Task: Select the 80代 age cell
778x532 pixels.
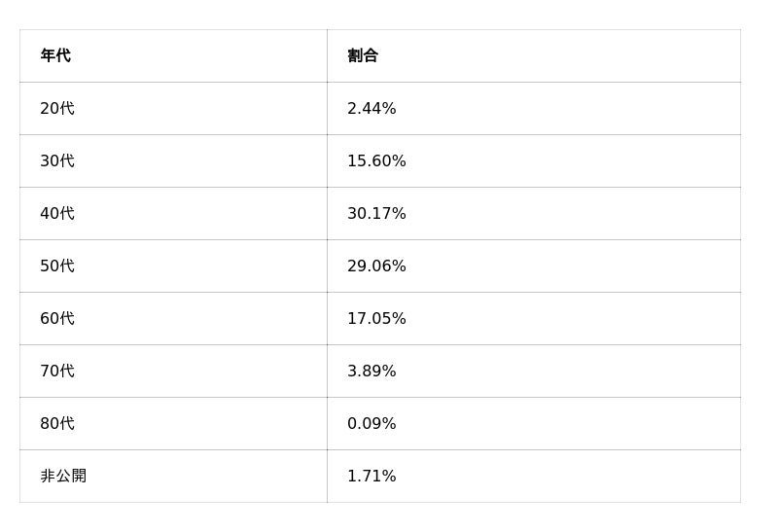Action: pyautogui.click(x=57, y=424)
